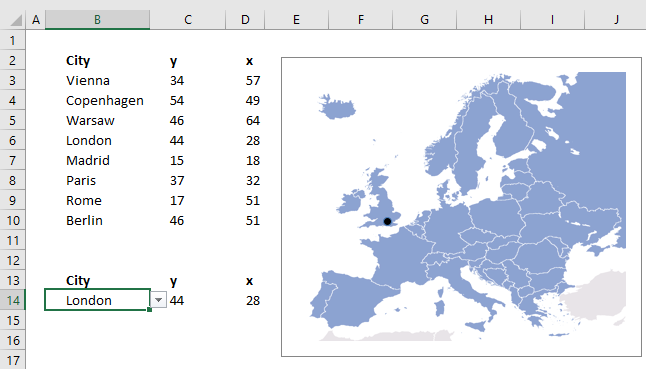Select column G header
This screenshot has width=646, height=369.
(424, 20)
